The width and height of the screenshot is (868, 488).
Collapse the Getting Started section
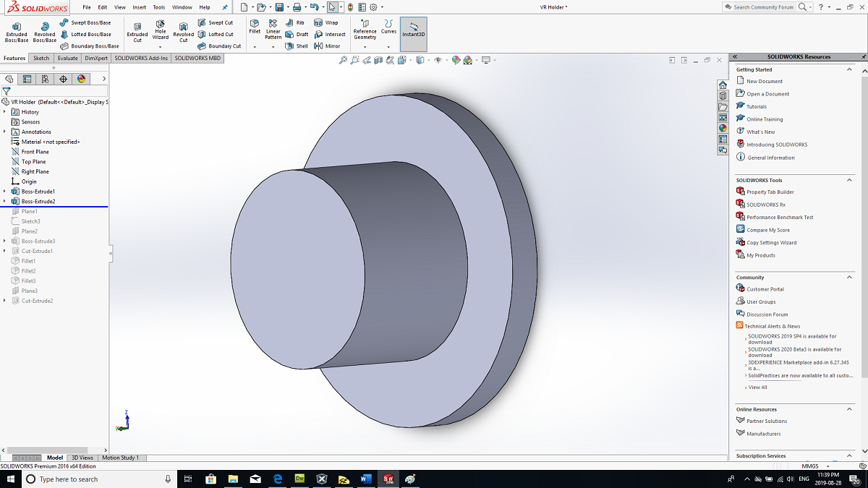(x=850, y=69)
